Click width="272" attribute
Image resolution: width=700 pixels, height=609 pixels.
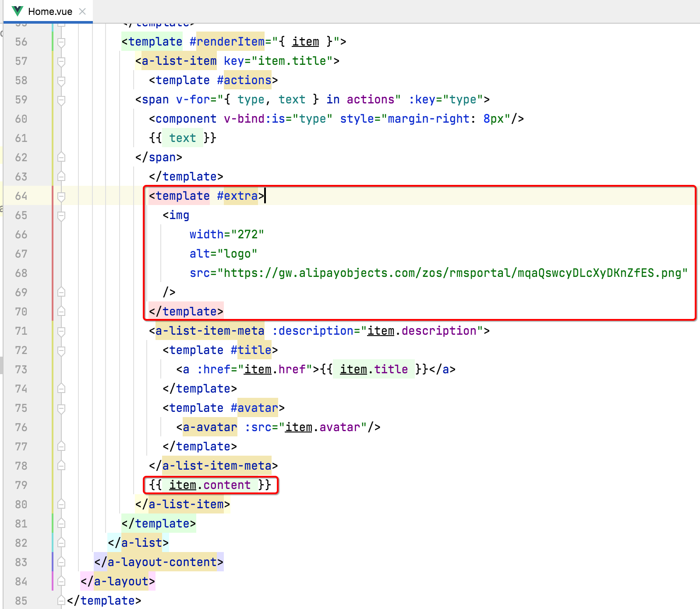pyautogui.click(x=227, y=234)
